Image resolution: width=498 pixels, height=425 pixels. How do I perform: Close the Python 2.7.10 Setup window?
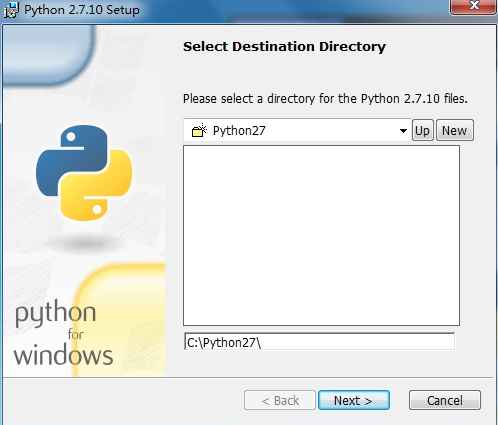(x=473, y=6)
